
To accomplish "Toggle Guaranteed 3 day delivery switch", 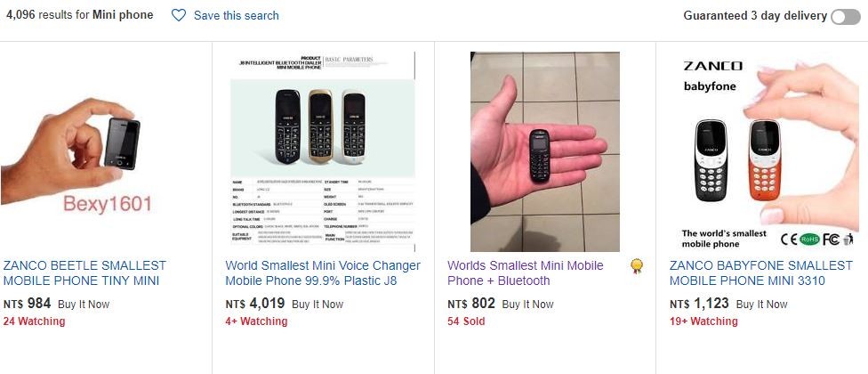I will pos(845,16).
